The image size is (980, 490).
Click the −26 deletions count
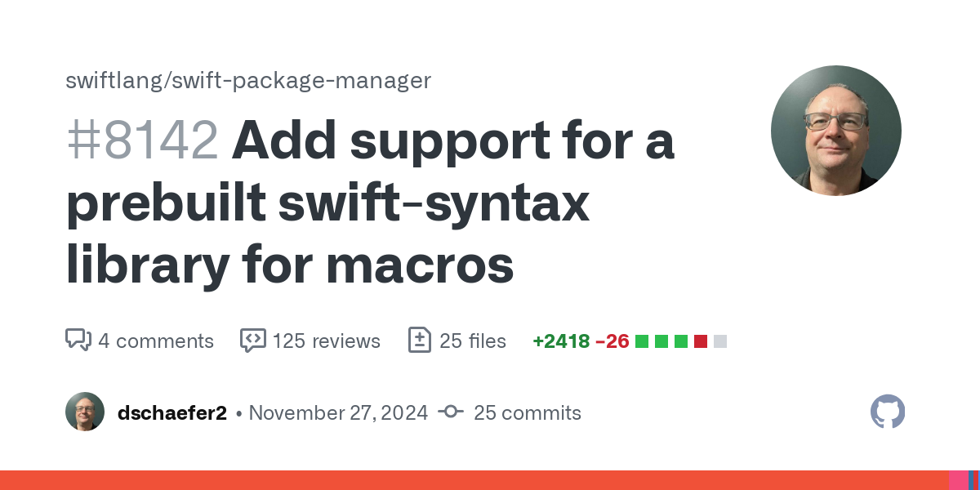[612, 341]
